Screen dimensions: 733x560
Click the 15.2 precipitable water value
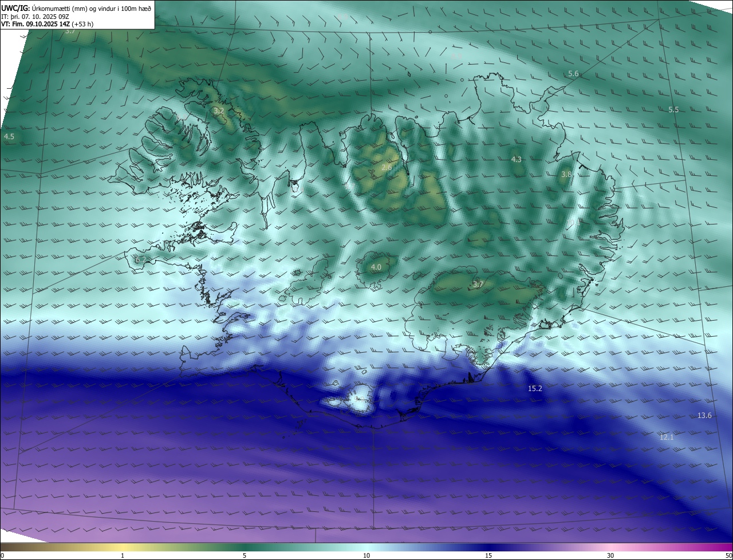coord(535,388)
